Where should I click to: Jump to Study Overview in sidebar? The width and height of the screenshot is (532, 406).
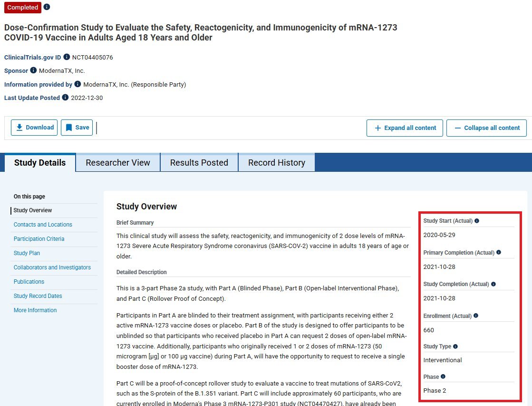click(33, 210)
